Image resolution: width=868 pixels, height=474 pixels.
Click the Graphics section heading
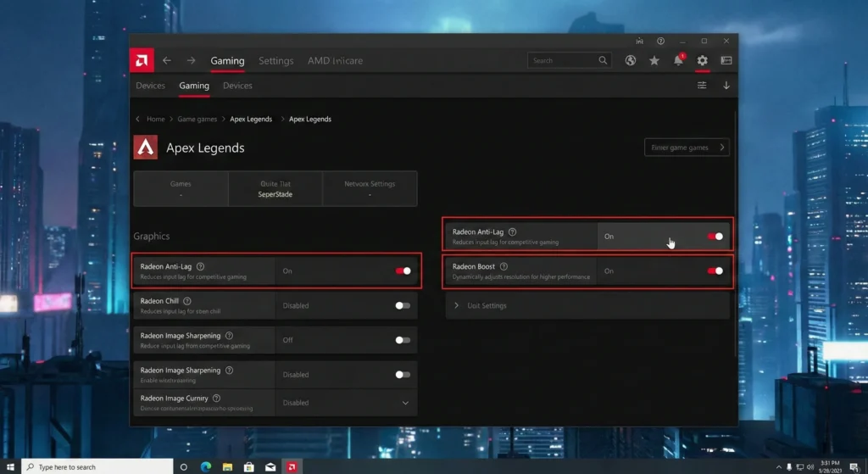(x=151, y=237)
